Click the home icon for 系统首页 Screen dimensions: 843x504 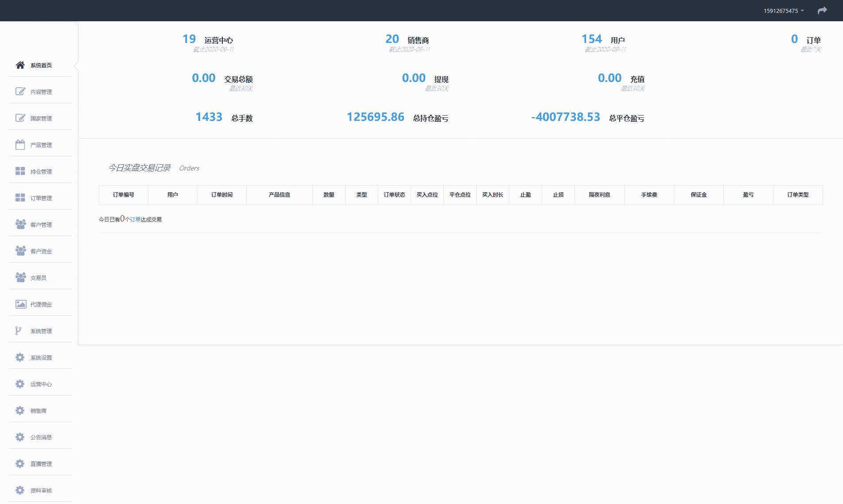20,65
